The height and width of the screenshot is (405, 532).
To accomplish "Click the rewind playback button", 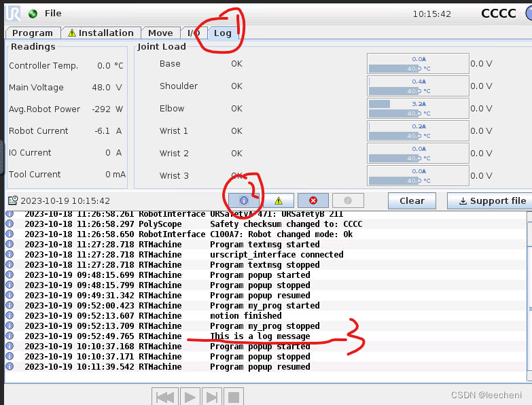I will click(165, 397).
